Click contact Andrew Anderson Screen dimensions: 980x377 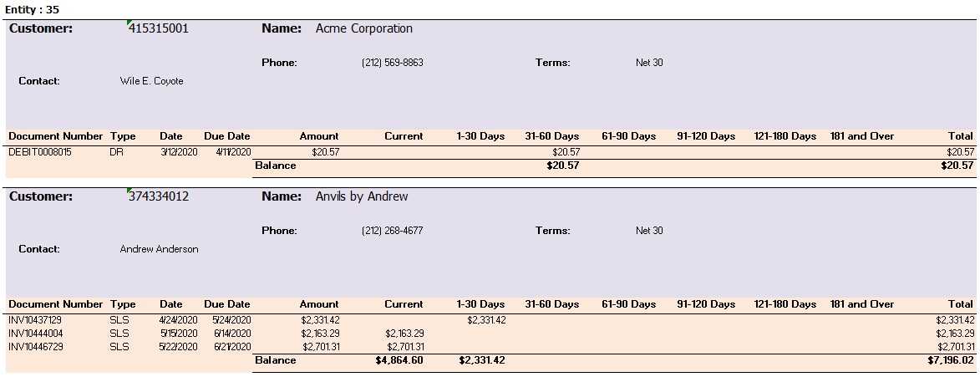pyautogui.click(x=160, y=249)
